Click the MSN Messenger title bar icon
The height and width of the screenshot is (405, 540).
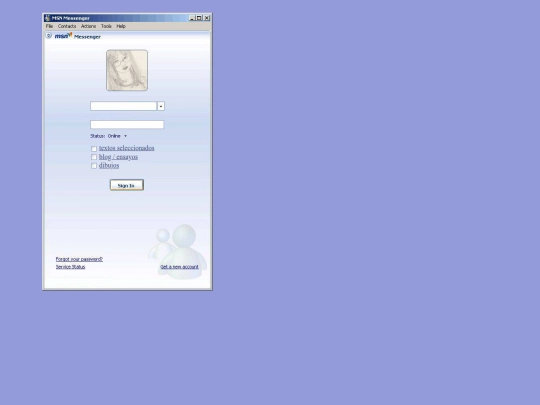48,18
